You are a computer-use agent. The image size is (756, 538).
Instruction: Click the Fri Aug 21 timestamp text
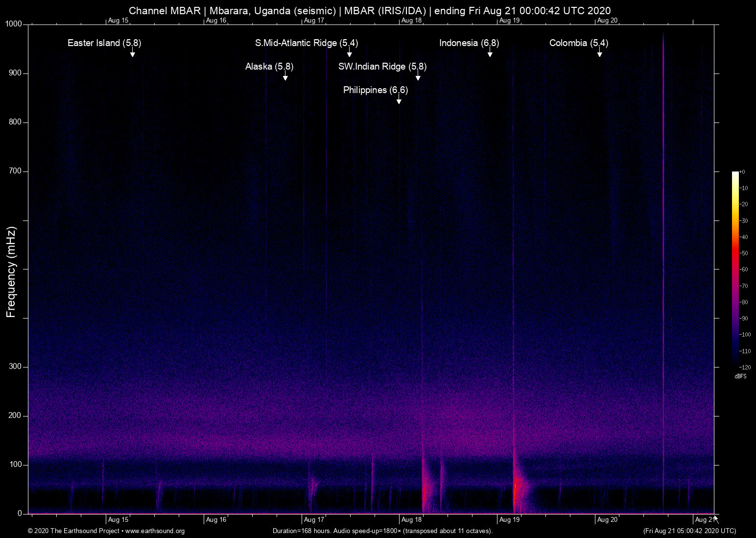689,531
